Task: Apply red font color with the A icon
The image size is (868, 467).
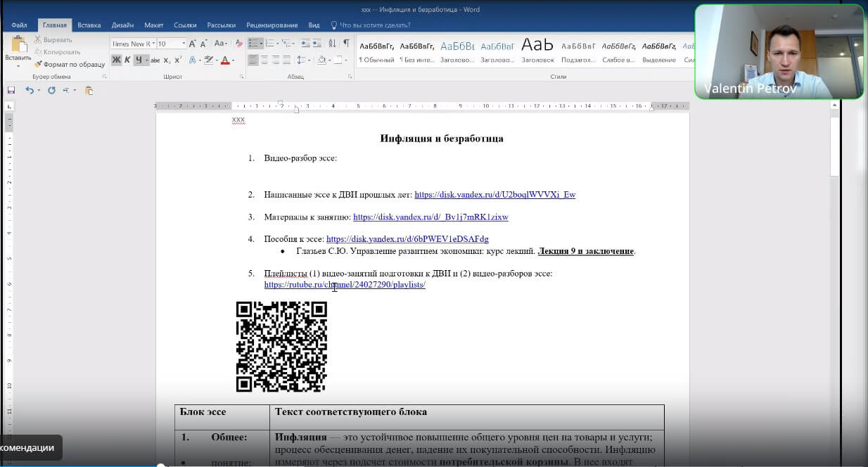Action: (225, 60)
